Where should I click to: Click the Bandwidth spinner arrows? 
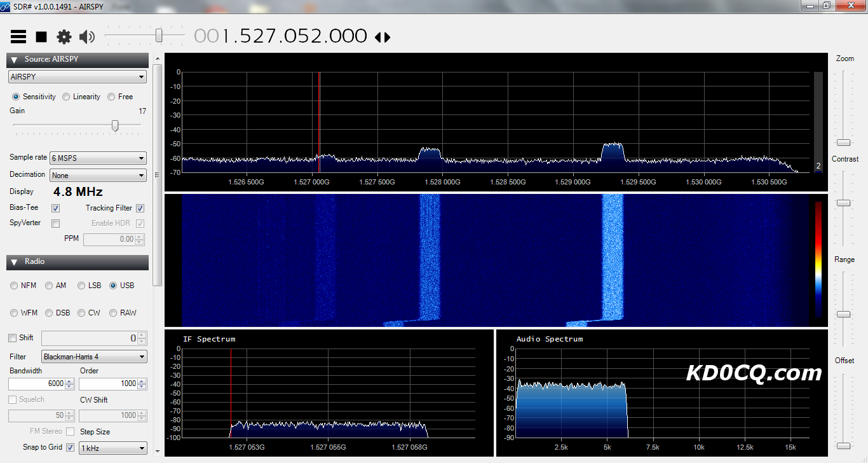pos(70,384)
